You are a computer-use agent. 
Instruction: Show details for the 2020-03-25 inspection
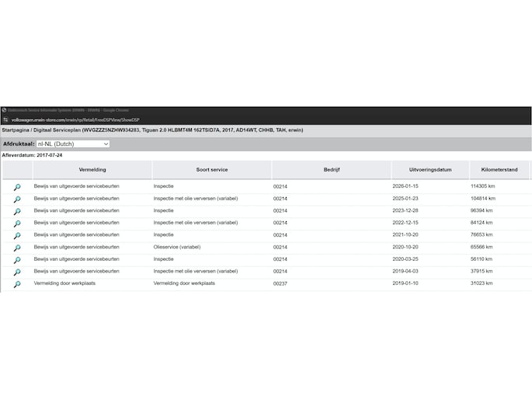(16, 260)
